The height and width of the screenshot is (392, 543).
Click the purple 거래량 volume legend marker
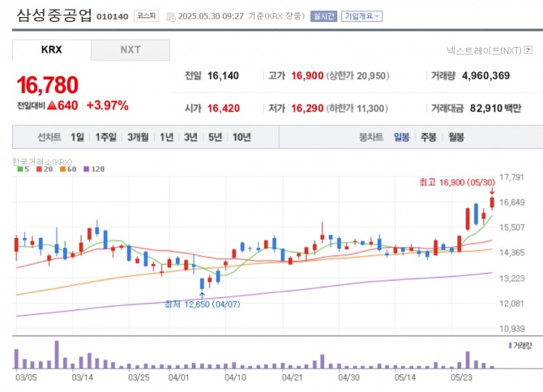tap(510, 345)
